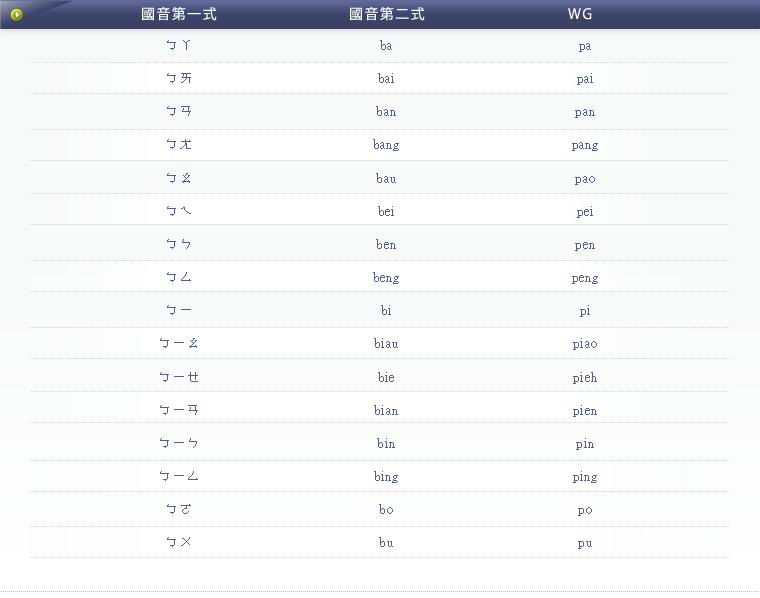
Task: Click the zhuyin cell ㄅㄧㄝ
Action: coord(178,377)
